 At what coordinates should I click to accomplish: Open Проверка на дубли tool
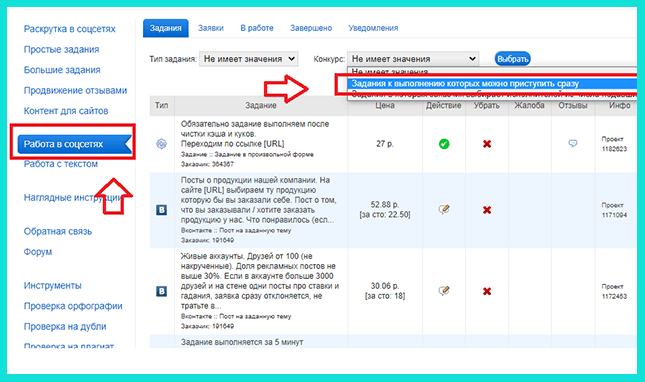(65, 326)
